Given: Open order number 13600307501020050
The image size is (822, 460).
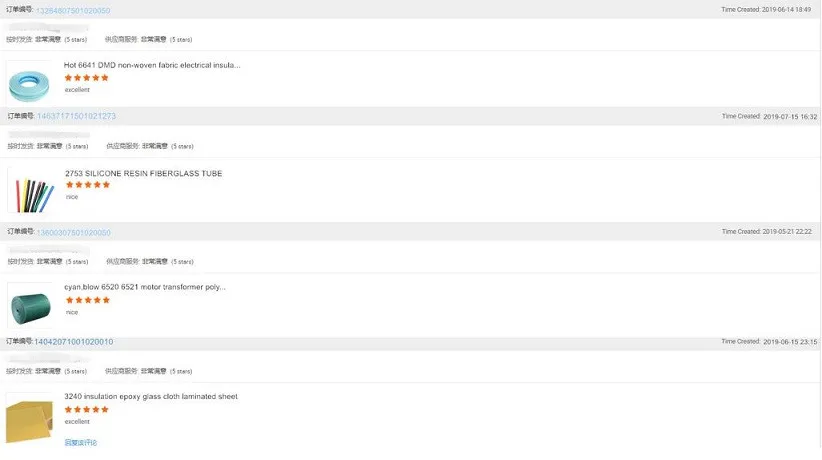Looking at the screenshot, I should [x=73, y=232].
